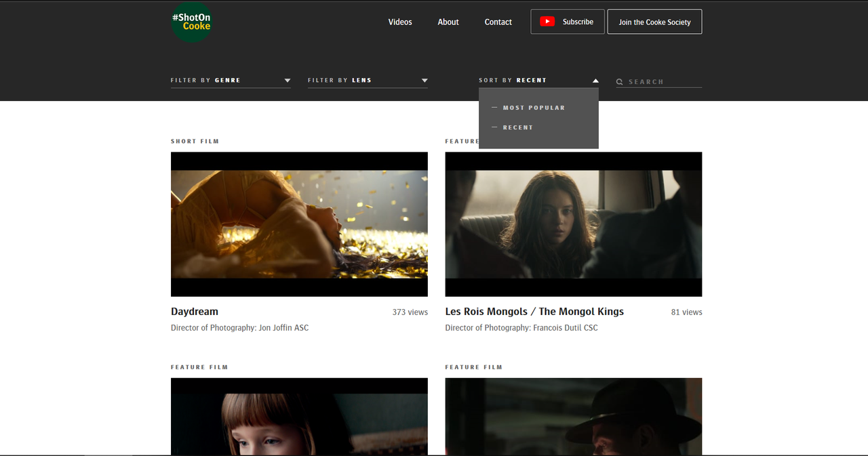The image size is (868, 456).
Task: Open the Videos nav link
Action: pyautogui.click(x=400, y=22)
